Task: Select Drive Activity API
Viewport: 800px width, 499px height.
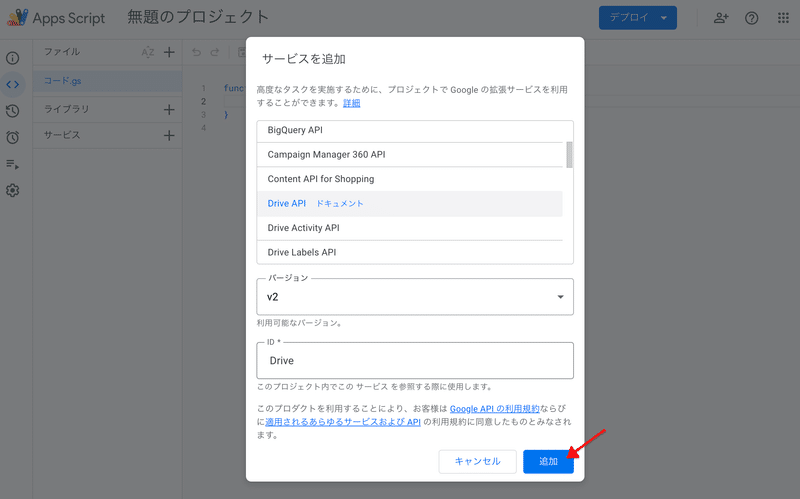Action: (410, 228)
